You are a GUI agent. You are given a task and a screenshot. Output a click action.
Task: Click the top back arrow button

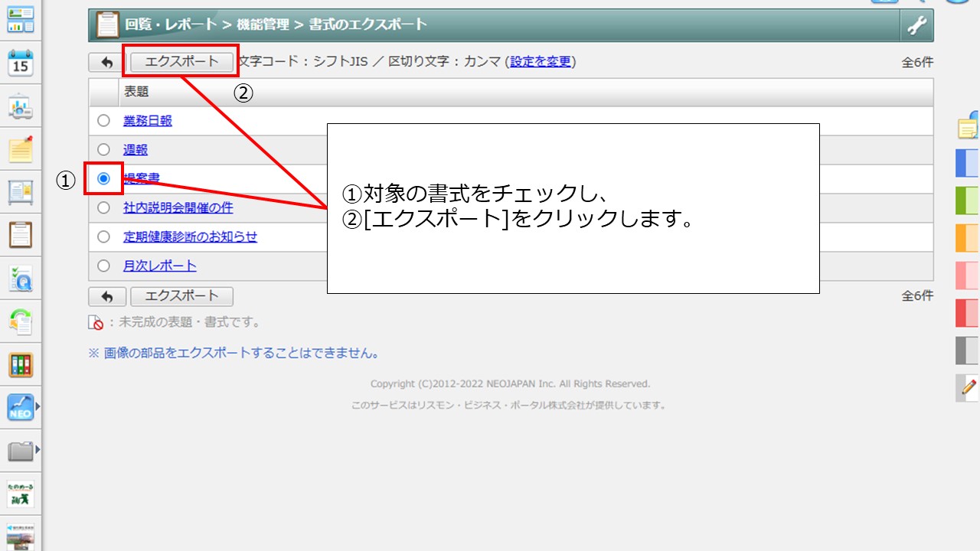[107, 62]
